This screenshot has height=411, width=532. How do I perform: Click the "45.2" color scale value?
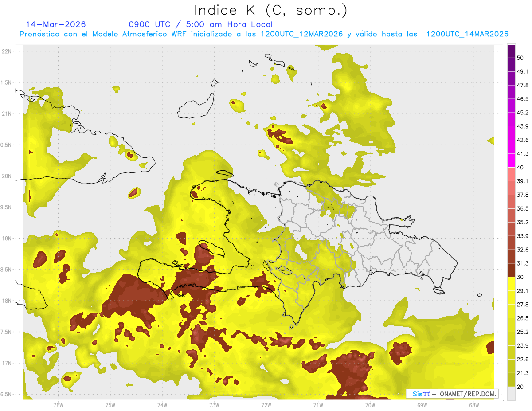coord(523,113)
